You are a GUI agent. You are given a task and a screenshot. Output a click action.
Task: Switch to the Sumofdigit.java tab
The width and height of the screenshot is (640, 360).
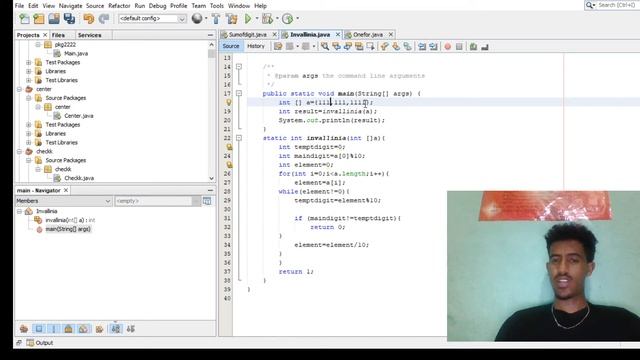[248, 35]
